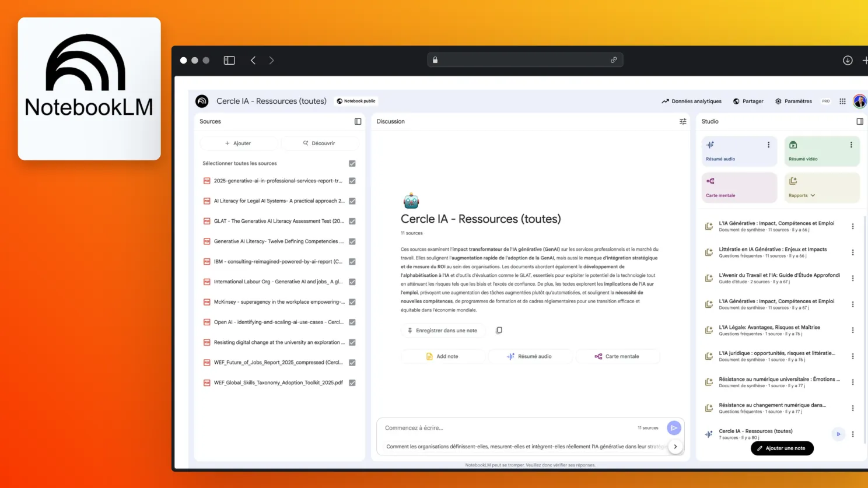Expand the Rapports dropdown tile
This screenshot has width=868, height=488.
click(822, 188)
